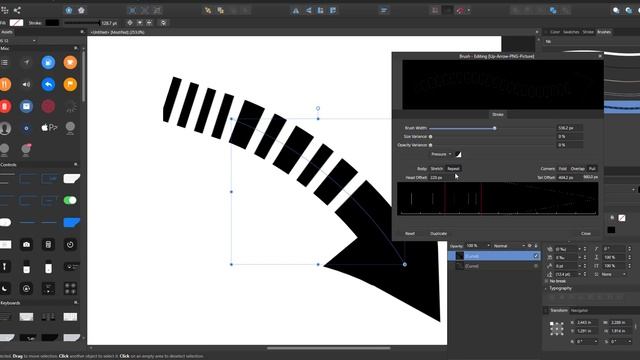640x360 pixels.
Task: Click the flashlight glyph in Controls assets
Action: [5, 267]
